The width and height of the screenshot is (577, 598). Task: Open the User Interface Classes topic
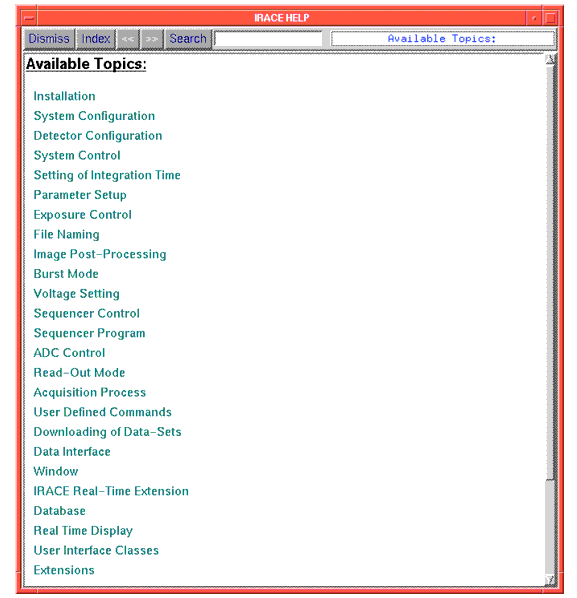coord(96,550)
